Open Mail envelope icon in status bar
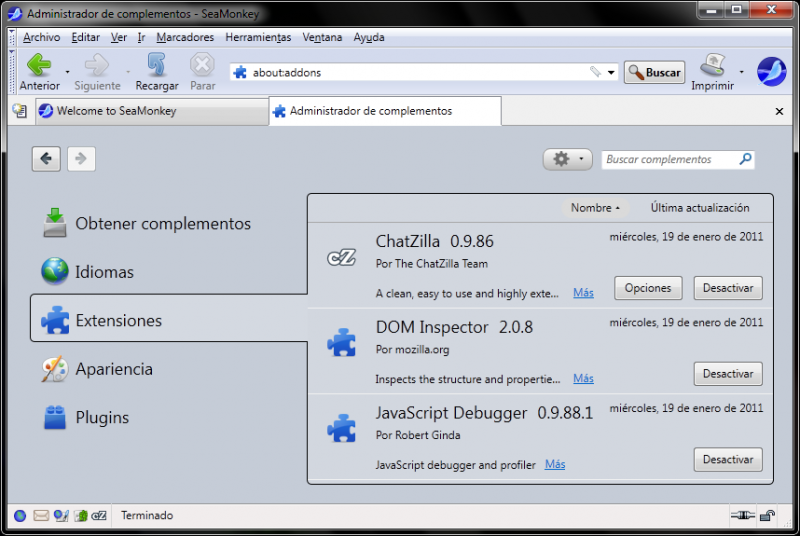The width and height of the screenshot is (800, 536). [x=41, y=516]
